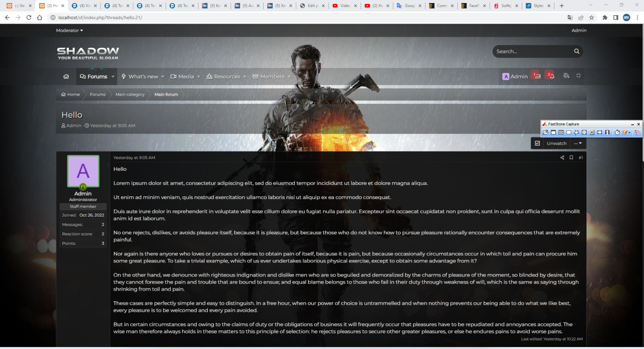Open the What's new navigation tab
Viewport: 644px width, 349px height.
(140, 77)
